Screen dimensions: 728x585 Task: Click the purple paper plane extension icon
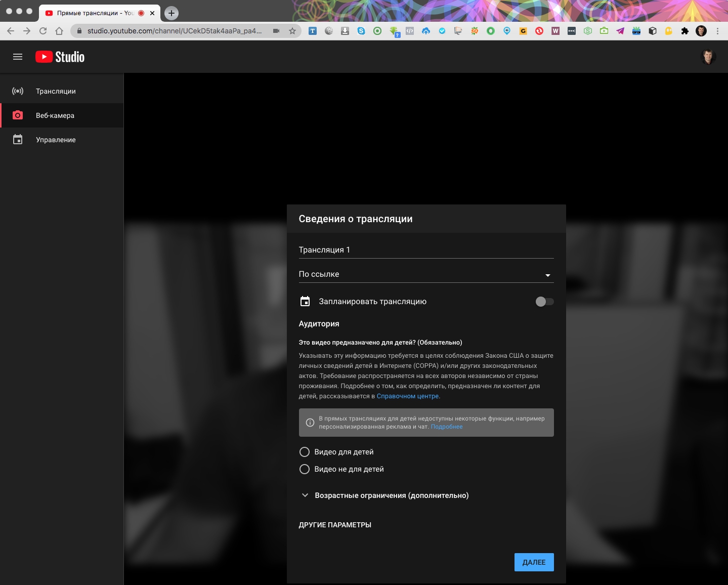click(x=620, y=31)
